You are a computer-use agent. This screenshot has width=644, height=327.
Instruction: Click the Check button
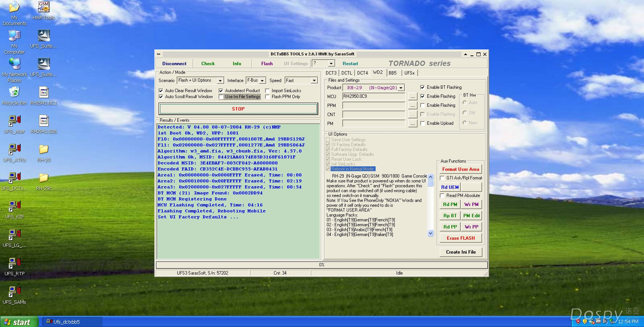[208, 64]
